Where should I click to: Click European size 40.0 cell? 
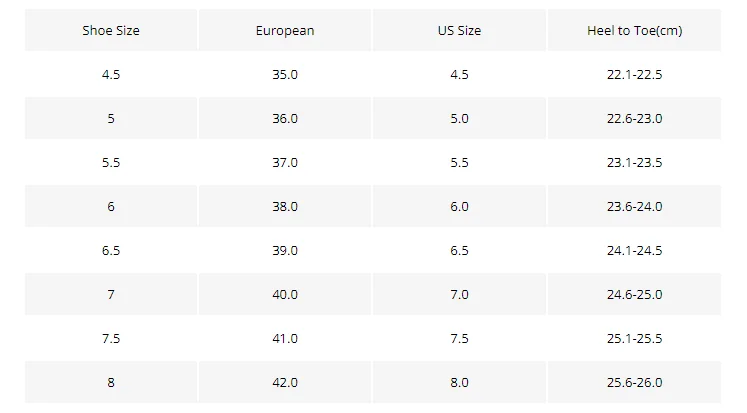click(x=285, y=294)
